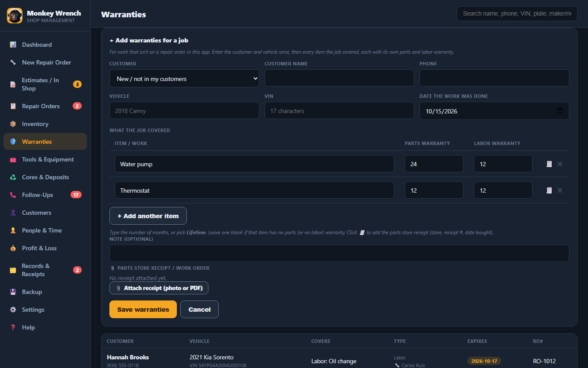This screenshot has height=368, width=588.
Task: Open the Inventory section
Action: click(45, 124)
